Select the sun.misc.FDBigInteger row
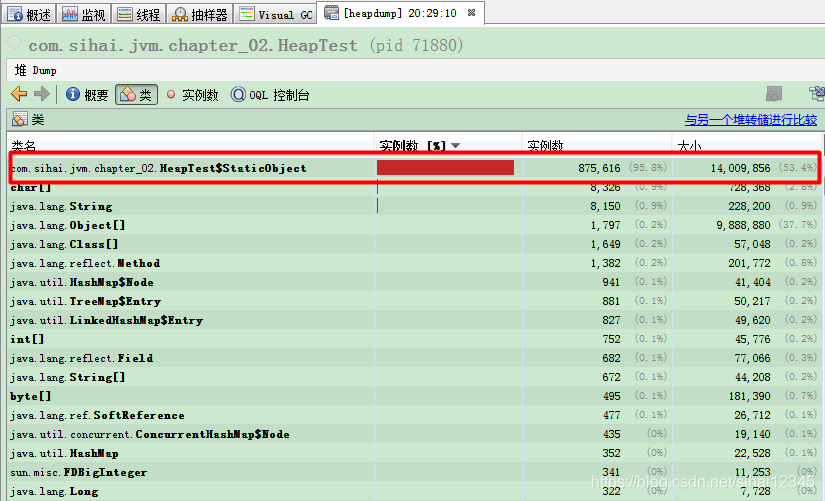This screenshot has width=825, height=501. click(415, 472)
